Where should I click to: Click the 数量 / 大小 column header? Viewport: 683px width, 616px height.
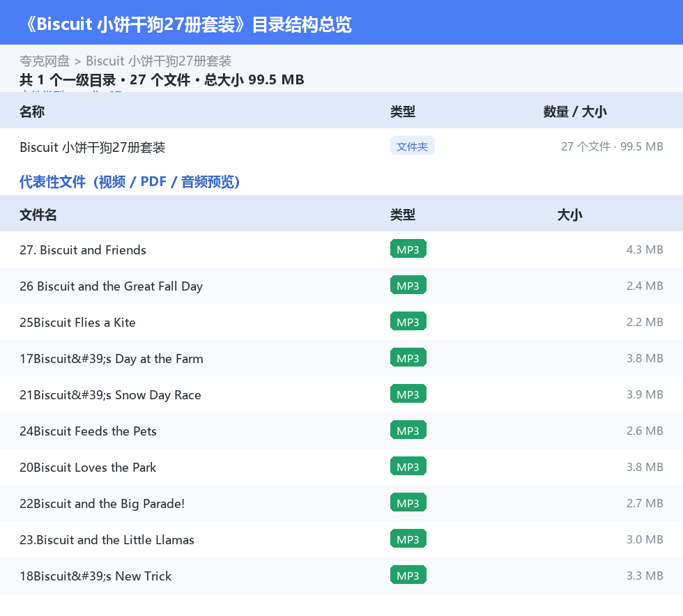click(x=575, y=111)
